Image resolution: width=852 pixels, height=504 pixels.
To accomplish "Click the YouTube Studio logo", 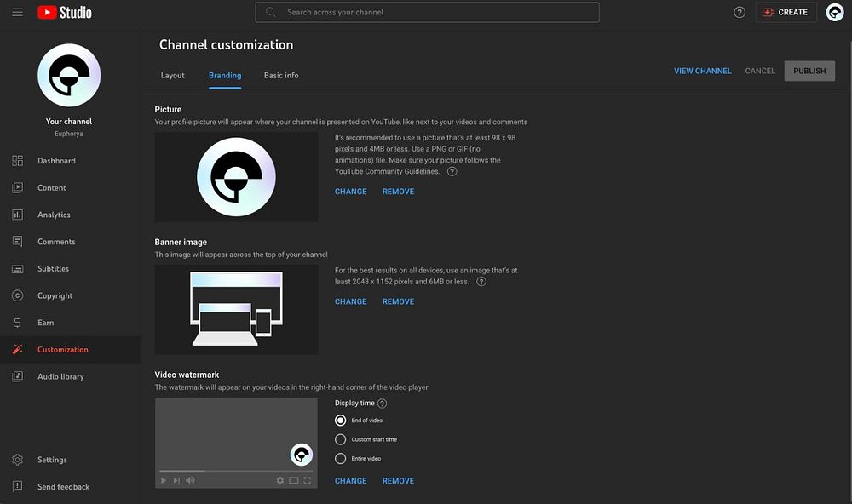I will [x=65, y=13].
